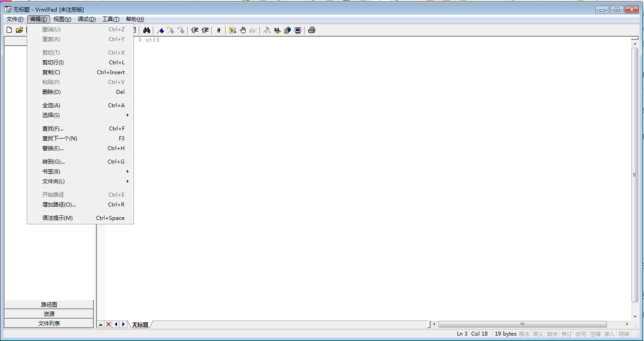This screenshot has width=644, height=341.
Task: Click the yellow list-with-arrow toolbar icon
Action: pyautogui.click(x=232, y=30)
